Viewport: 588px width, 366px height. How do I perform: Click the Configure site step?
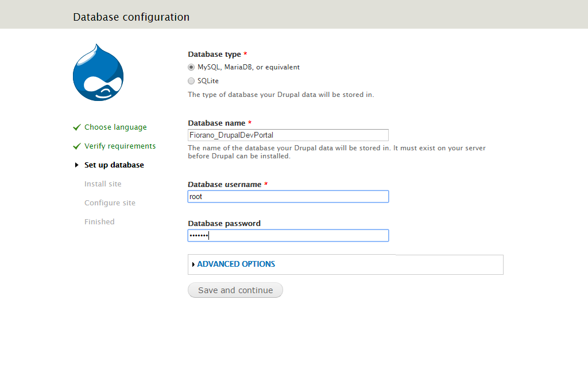click(x=110, y=203)
